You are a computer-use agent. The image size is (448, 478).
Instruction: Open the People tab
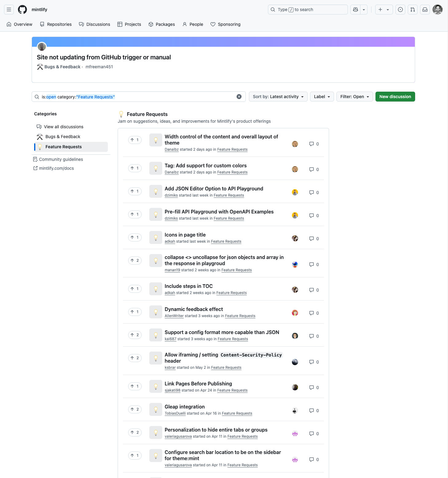(x=193, y=24)
